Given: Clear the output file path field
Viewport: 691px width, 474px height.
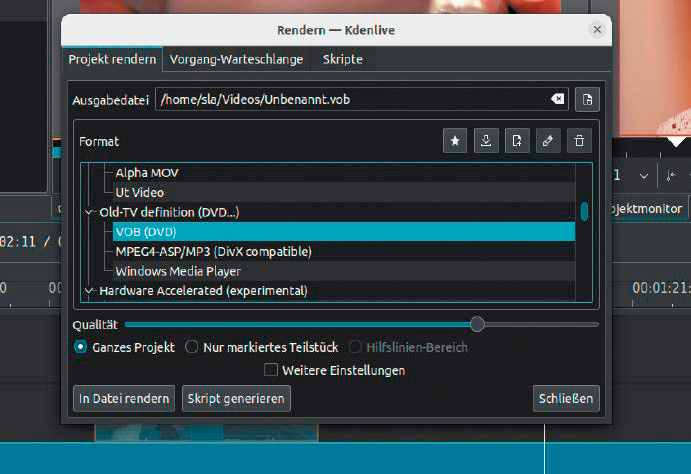Looking at the screenshot, I should pos(557,99).
